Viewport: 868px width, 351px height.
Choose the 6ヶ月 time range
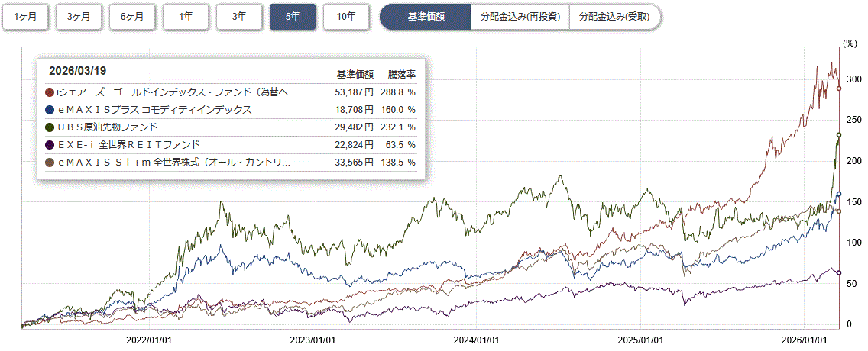tap(132, 17)
